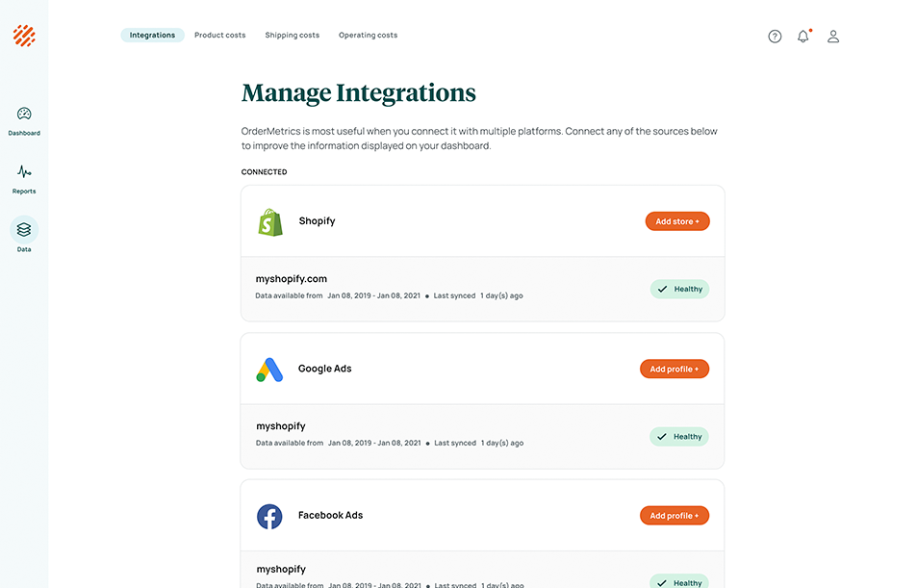Select myshopify profile under Google Ads
This screenshot has width=917, height=588.
(281, 426)
